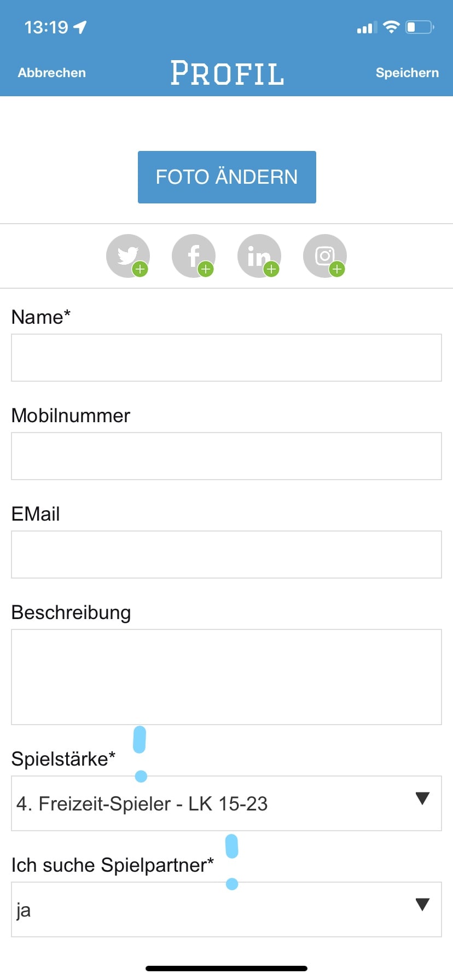Add Facebook account to profile
Viewport: 453px width, 980px height.
point(194,256)
